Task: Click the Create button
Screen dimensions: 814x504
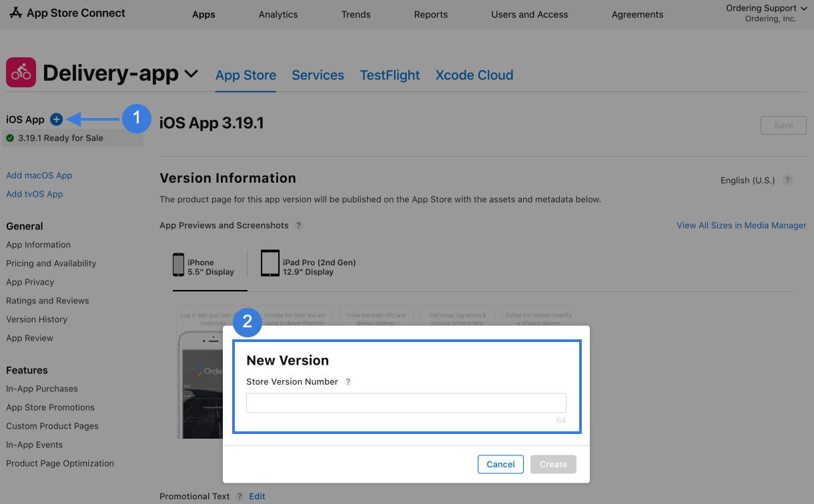Action: tap(553, 464)
